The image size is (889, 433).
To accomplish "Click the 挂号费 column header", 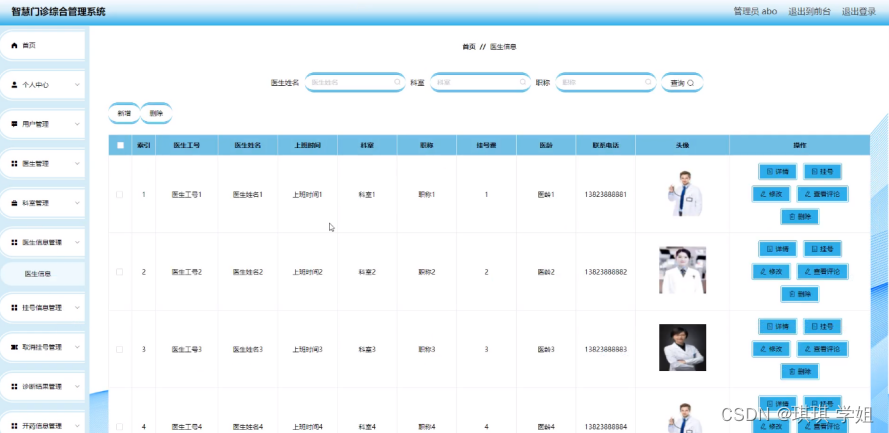I will pyautogui.click(x=486, y=146).
